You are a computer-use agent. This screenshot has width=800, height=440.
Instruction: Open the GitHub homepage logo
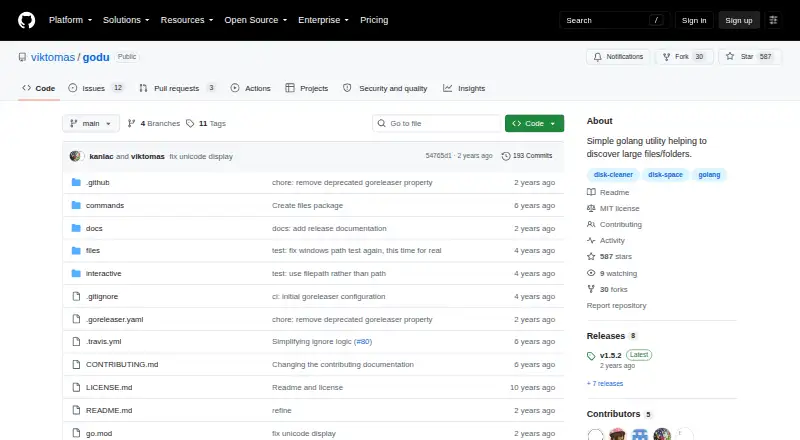[27, 20]
